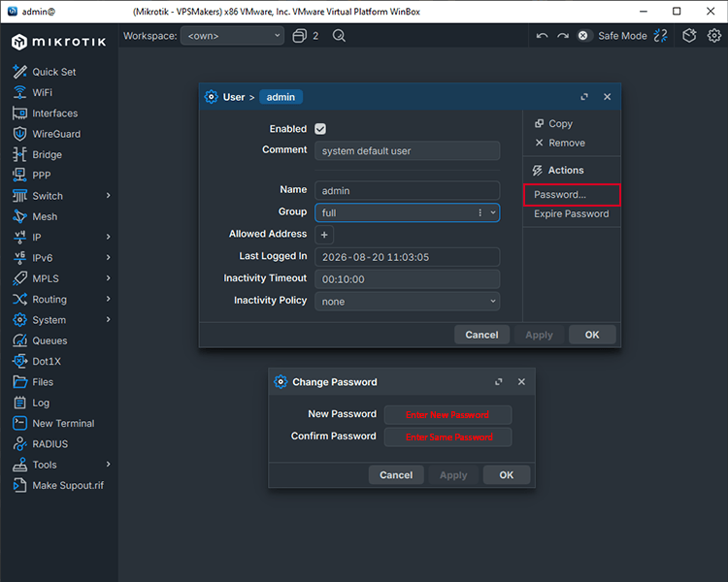Close the Change Password dialog
Viewport: 728px width, 582px height.
(521, 381)
